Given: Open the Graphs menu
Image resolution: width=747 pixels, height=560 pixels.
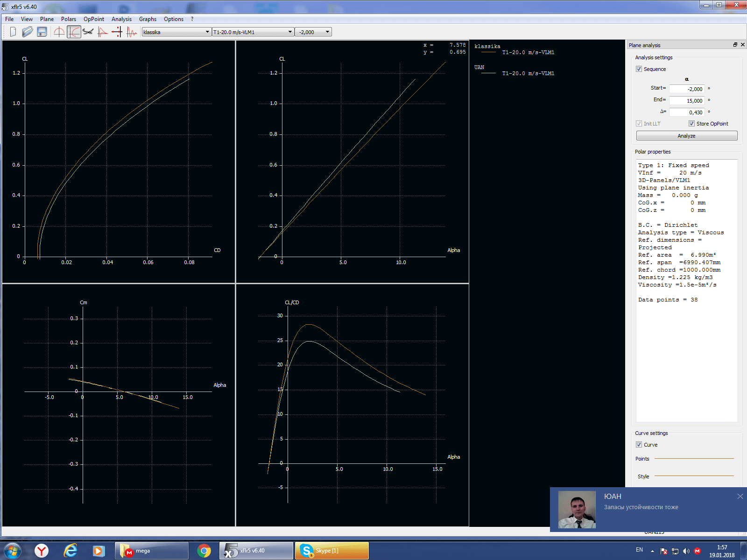Looking at the screenshot, I should coord(148,19).
